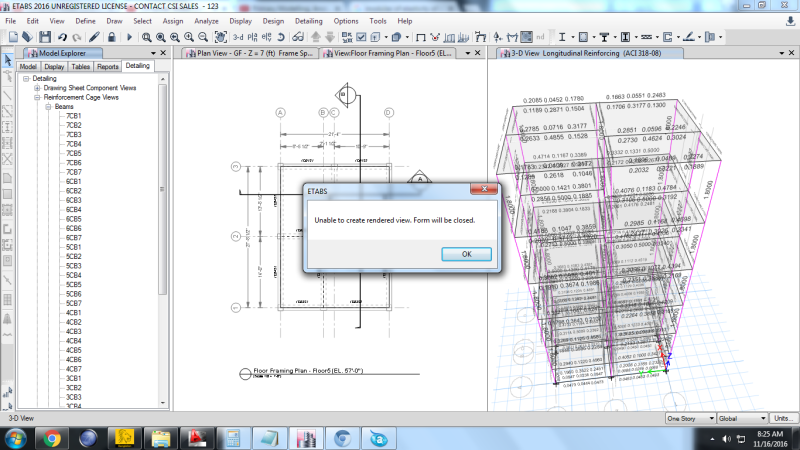
Task: Open the File menu
Action: 10,21
